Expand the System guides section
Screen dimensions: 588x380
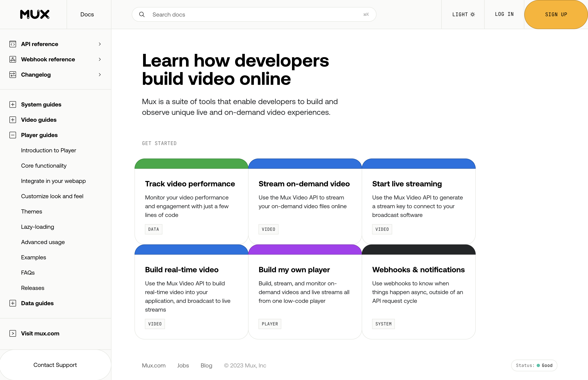13,104
